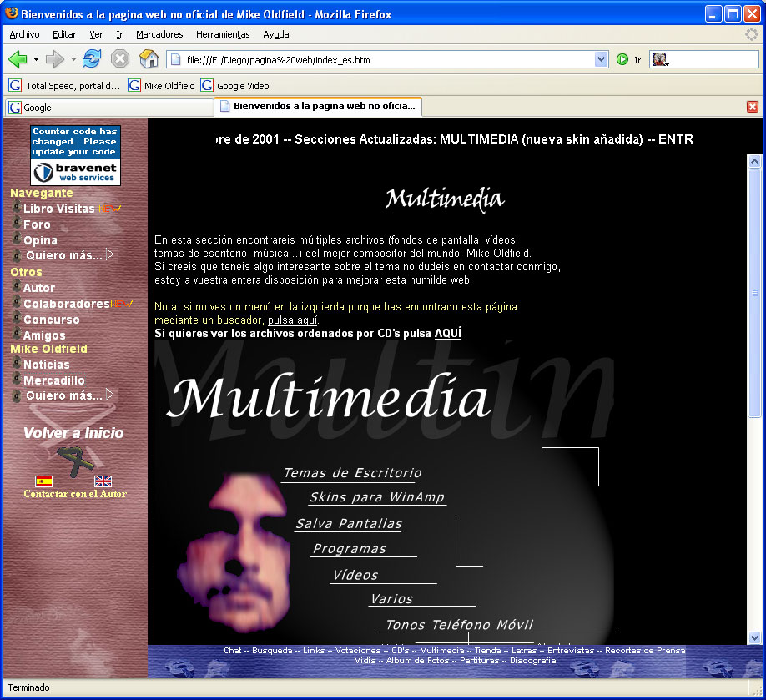This screenshot has width=766, height=700.
Task: Click the scrollbar up arrow
Action: click(754, 161)
